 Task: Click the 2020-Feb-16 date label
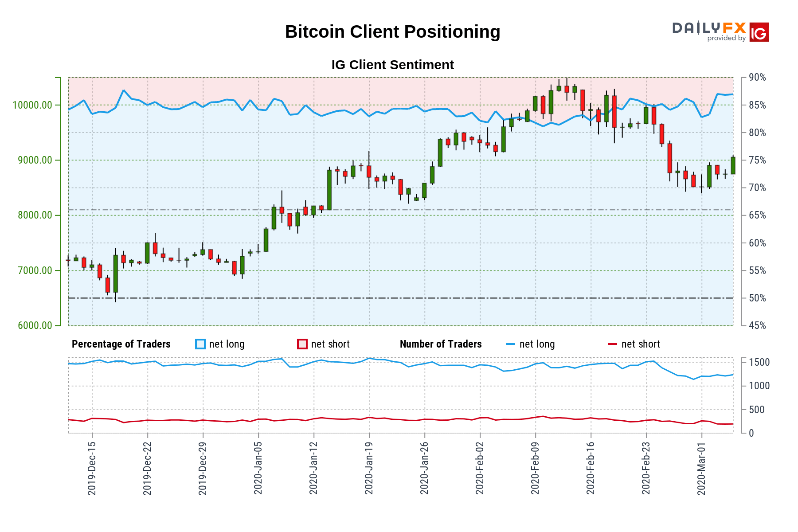coord(591,468)
